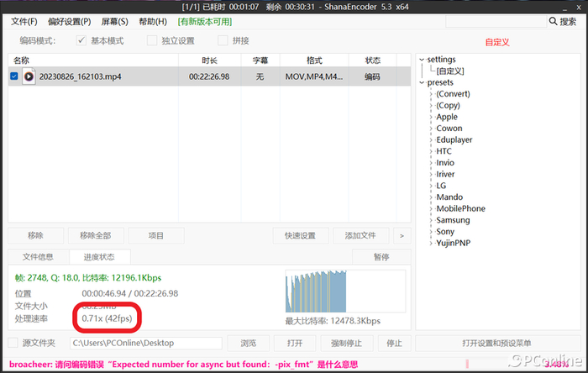The height and width of the screenshot is (373, 588).
Task: Uncheck the 20230826_162103.mp4 file checkbox
Action: (x=14, y=76)
